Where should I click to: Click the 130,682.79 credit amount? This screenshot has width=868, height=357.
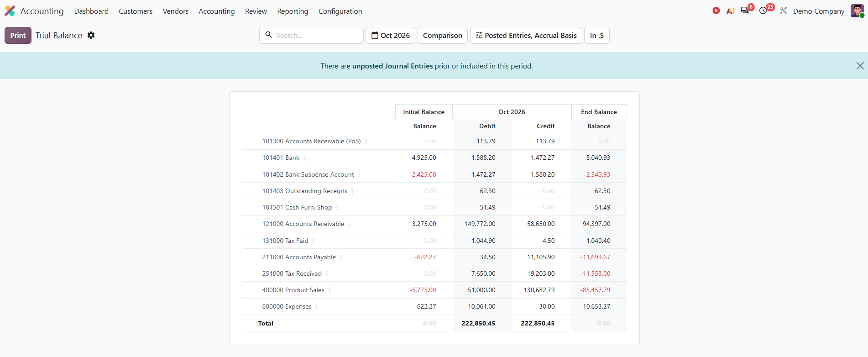(539, 290)
